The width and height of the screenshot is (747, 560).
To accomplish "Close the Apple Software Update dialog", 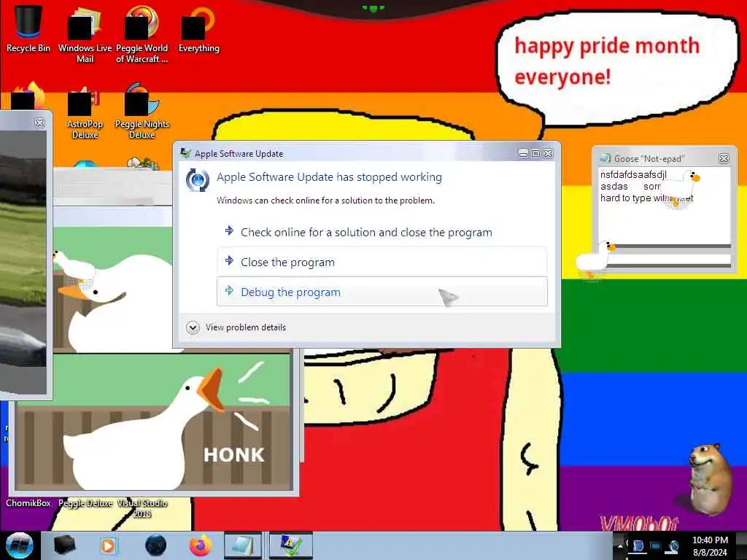I will point(549,153).
